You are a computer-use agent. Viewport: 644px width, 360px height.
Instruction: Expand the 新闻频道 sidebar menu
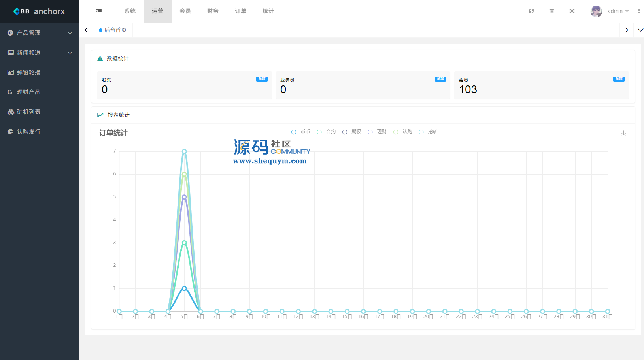[x=40, y=53]
